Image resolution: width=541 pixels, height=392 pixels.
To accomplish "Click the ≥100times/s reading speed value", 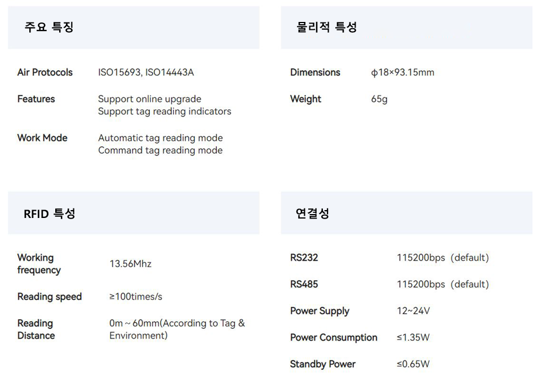I will 136,296.
